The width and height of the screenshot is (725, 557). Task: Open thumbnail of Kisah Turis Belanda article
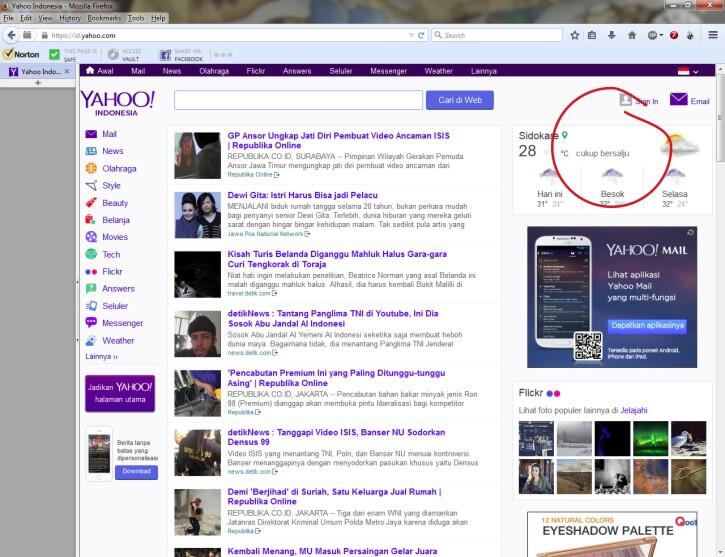(197, 274)
